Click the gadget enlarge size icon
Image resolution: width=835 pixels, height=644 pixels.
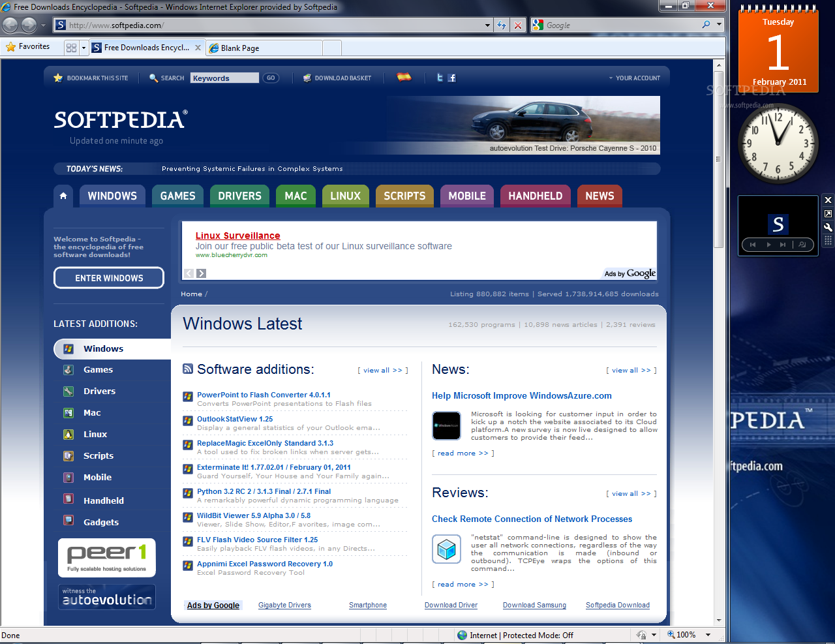click(x=828, y=213)
